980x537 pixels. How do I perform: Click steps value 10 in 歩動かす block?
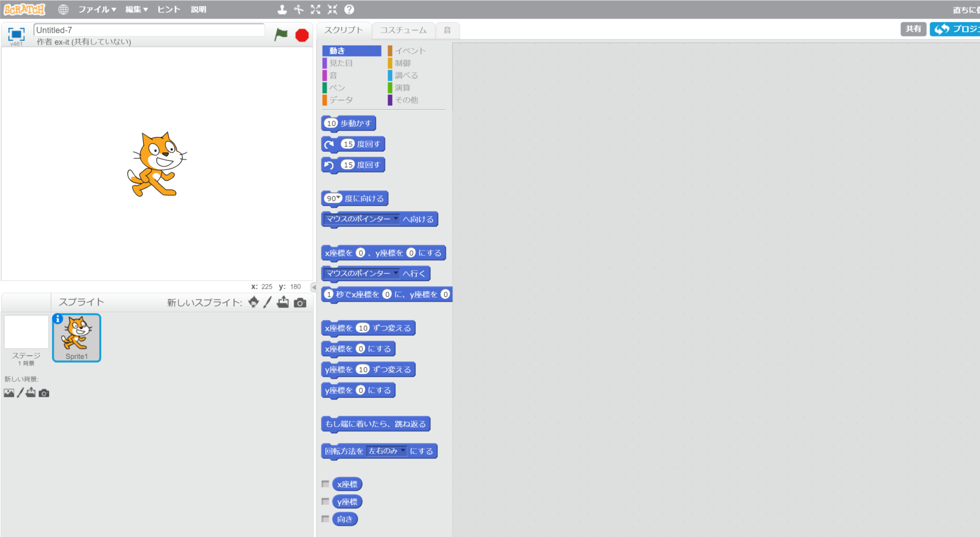331,123
